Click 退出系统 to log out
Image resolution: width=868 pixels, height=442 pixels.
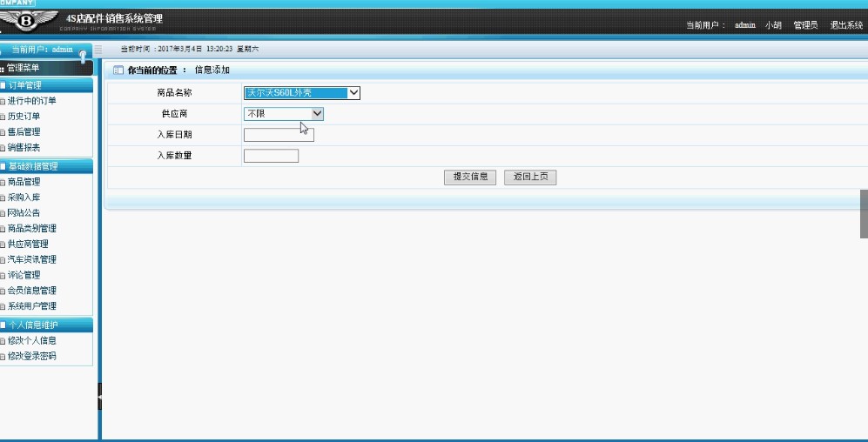pos(846,25)
